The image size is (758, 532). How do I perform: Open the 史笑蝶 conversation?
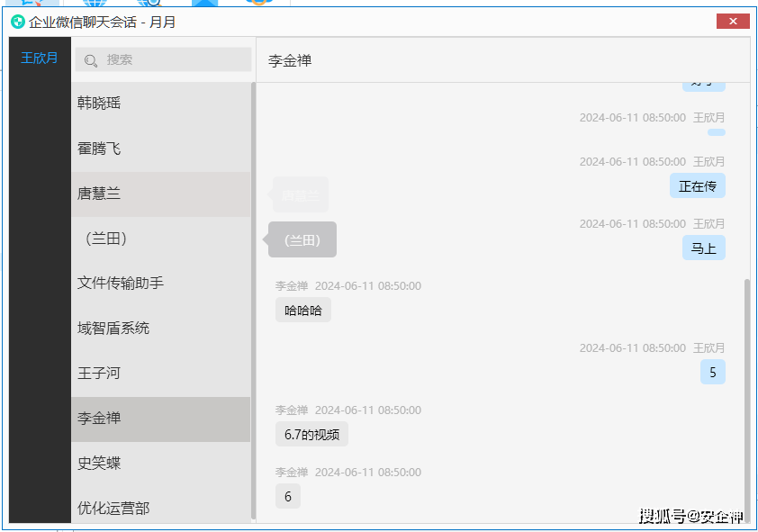pos(160,464)
